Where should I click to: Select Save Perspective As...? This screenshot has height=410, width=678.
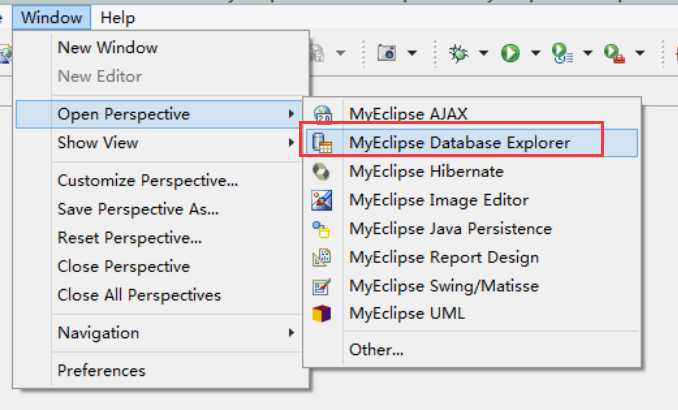coord(138,209)
